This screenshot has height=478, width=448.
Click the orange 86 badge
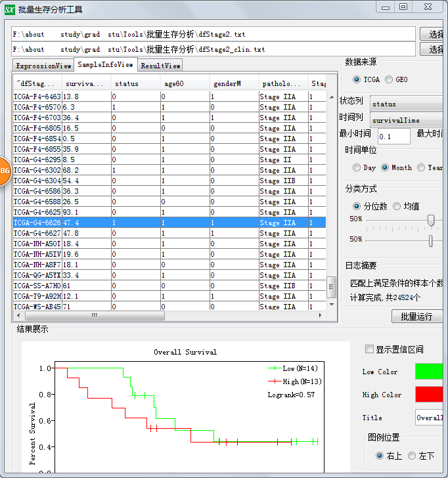pyautogui.click(x=4, y=171)
